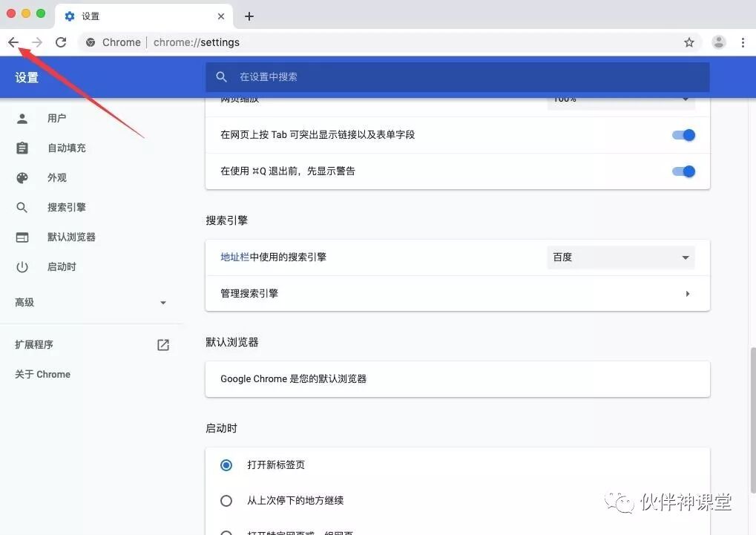Click the 设置 header title
This screenshot has width=756, height=535.
point(27,77)
